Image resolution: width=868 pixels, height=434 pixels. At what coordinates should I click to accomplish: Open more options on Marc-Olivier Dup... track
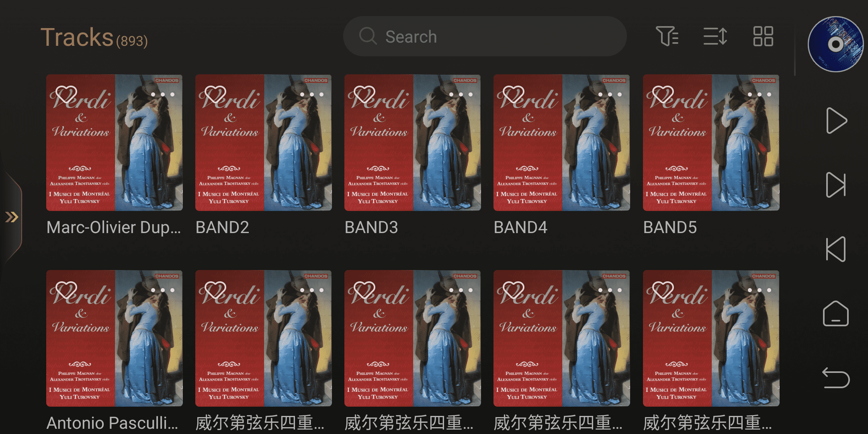click(x=163, y=94)
